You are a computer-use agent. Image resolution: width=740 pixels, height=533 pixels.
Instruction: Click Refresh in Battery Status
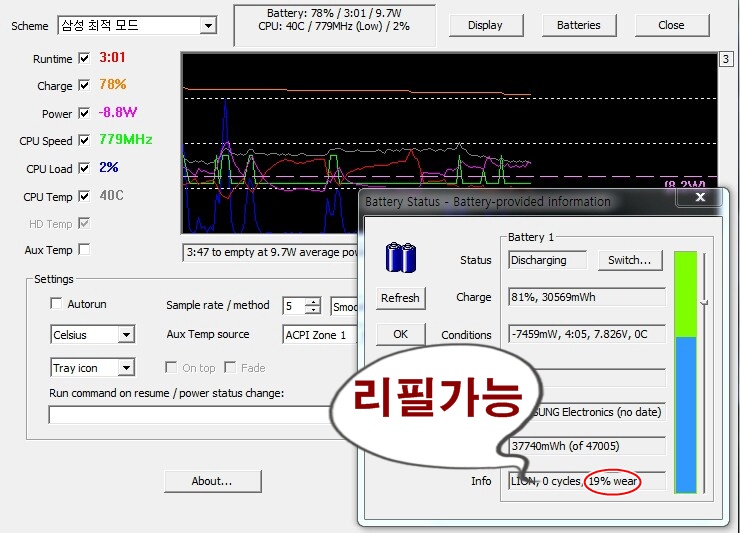pyautogui.click(x=400, y=298)
